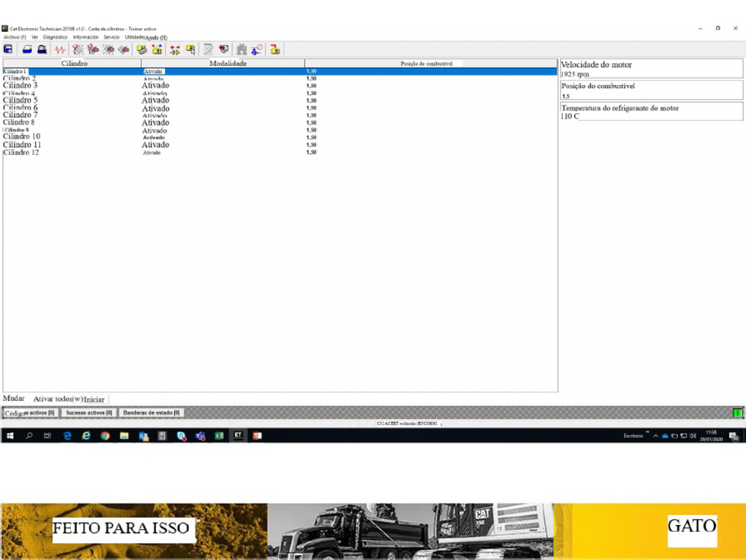Open Excel from the taskbar

tap(219, 436)
